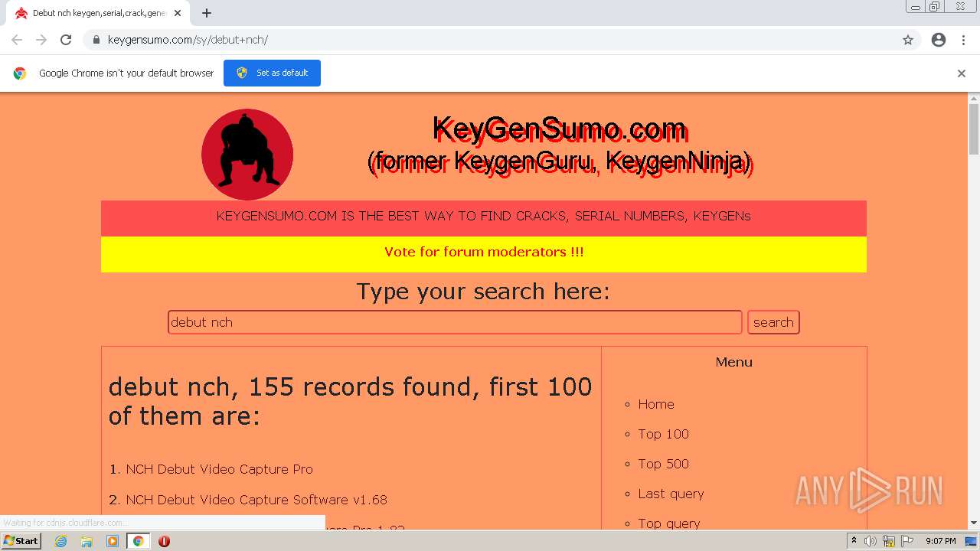Open the Windows Start menu

pos(21,540)
